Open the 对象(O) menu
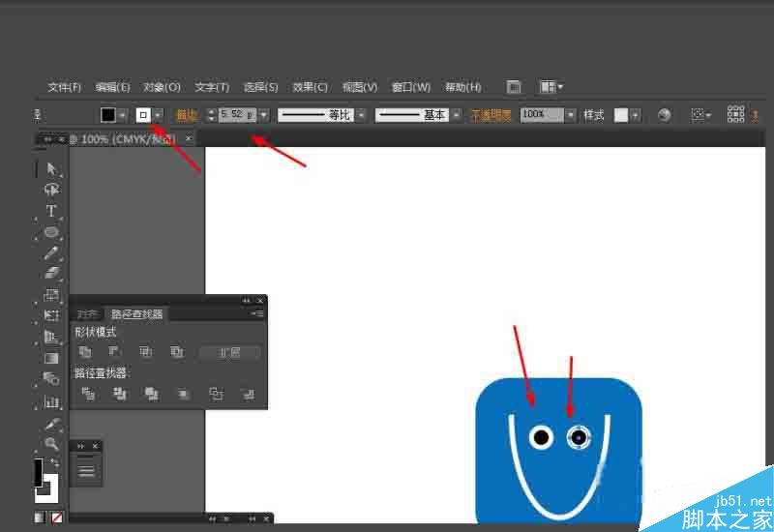The height and width of the screenshot is (532, 774). click(x=162, y=87)
